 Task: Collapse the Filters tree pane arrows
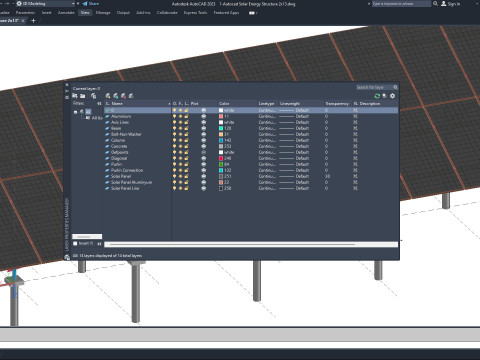99,104
